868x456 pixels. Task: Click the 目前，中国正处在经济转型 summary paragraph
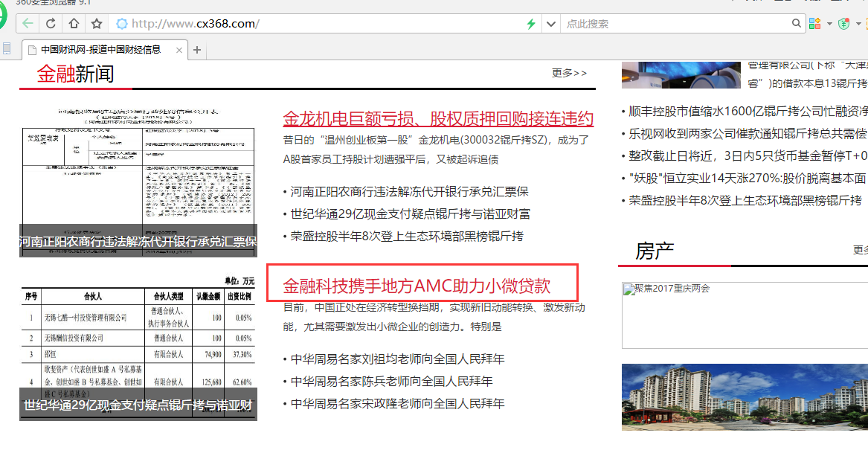434,317
